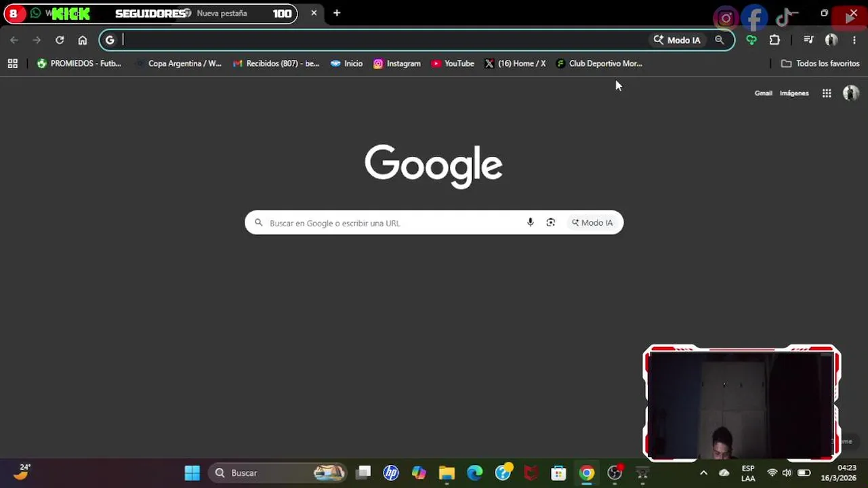Open the Apps grid in bookmarks bar
Image resolution: width=868 pixels, height=488 pixels.
(12, 64)
